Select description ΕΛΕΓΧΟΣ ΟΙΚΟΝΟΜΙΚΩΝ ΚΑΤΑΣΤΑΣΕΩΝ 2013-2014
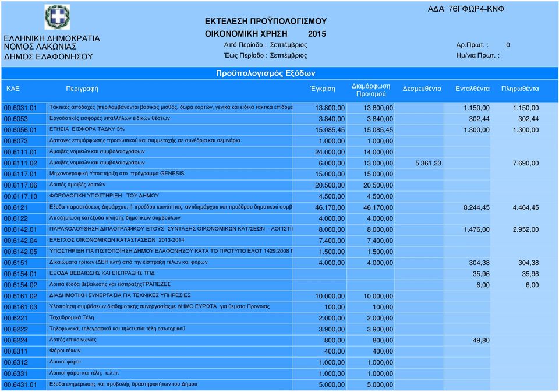 [116, 240]
